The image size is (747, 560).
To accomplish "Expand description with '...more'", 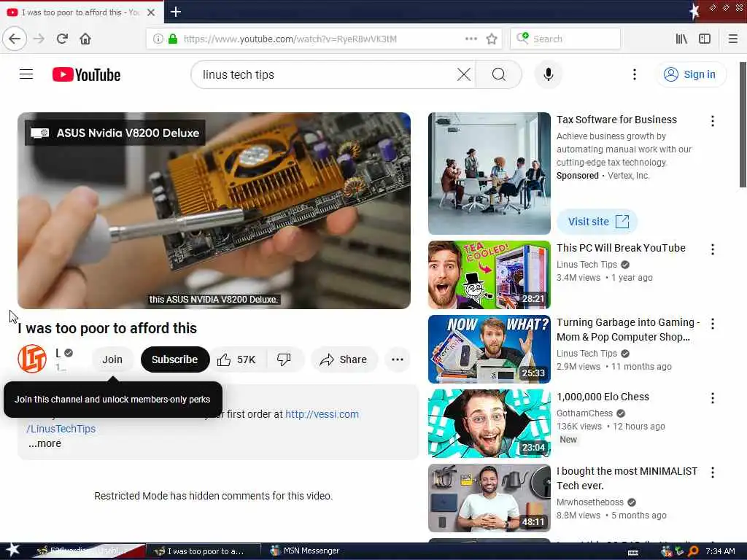I will (x=44, y=443).
